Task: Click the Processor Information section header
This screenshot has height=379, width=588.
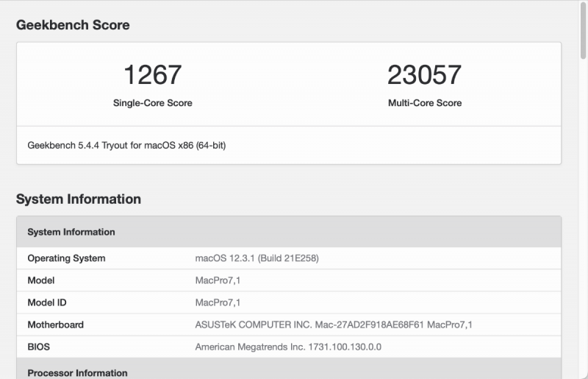Action: coord(289,369)
